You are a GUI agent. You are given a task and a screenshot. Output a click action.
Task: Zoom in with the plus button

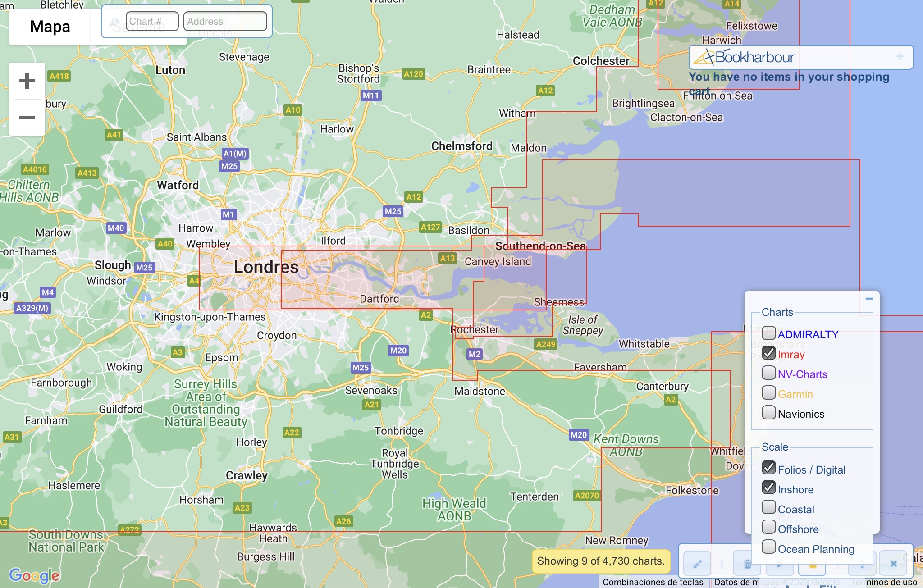[27, 81]
